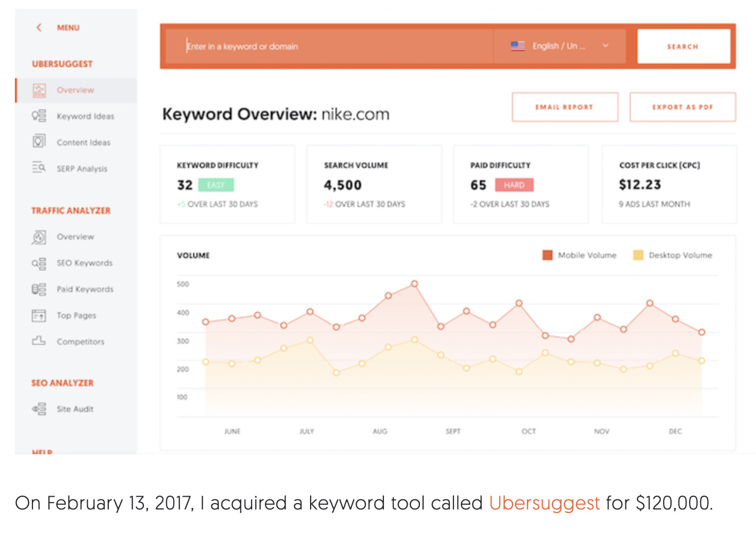Click the SEARCH button
The image size is (756, 536).
click(683, 46)
